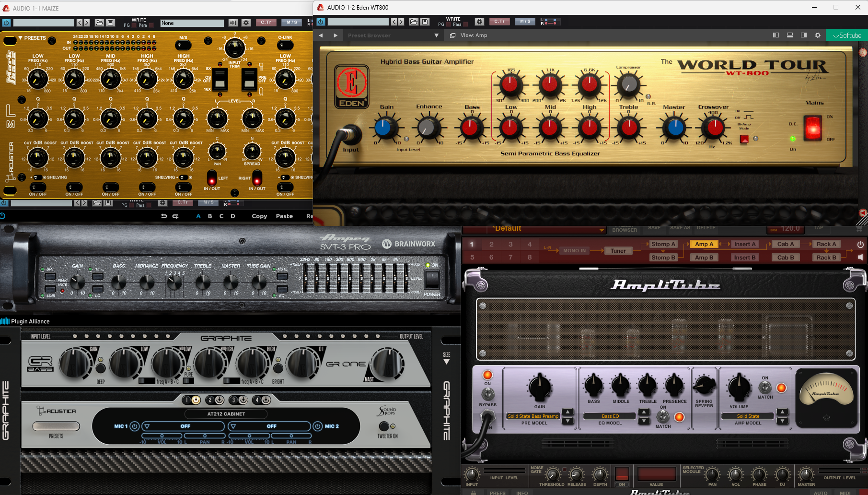The width and height of the screenshot is (868, 495).
Task: Toggle the M/S switch on MAIZE equalizer
Action: click(x=183, y=45)
